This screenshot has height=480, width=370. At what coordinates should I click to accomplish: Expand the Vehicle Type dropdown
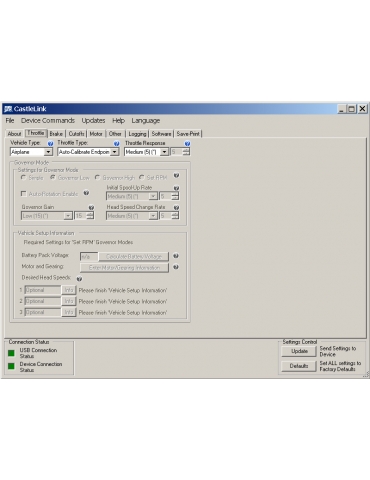(x=48, y=152)
